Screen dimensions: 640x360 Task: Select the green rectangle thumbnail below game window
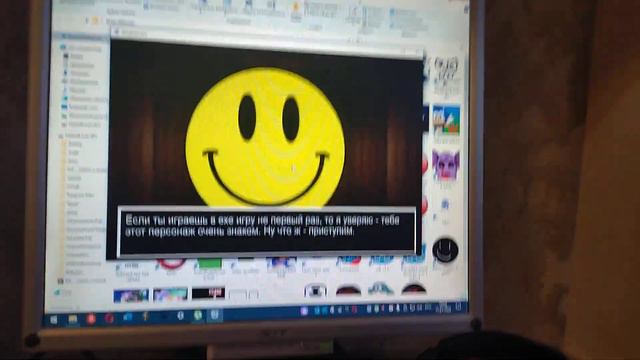pos(209,264)
